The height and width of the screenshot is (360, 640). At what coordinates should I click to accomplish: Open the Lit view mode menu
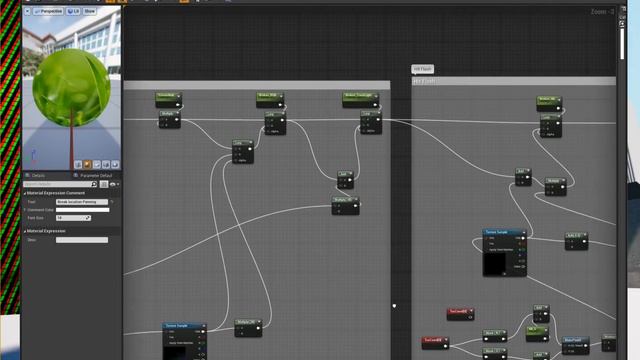click(x=73, y=11)
